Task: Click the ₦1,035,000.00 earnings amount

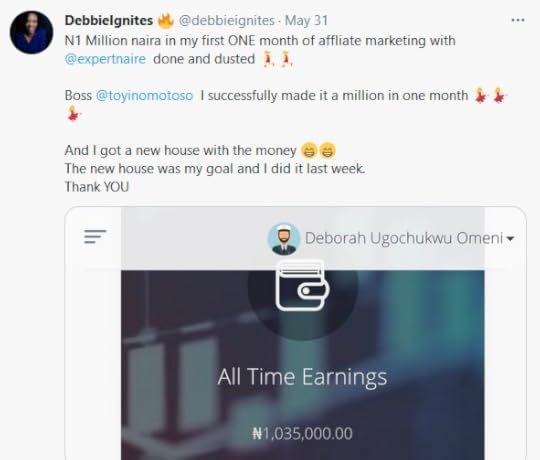Action: 302,433
